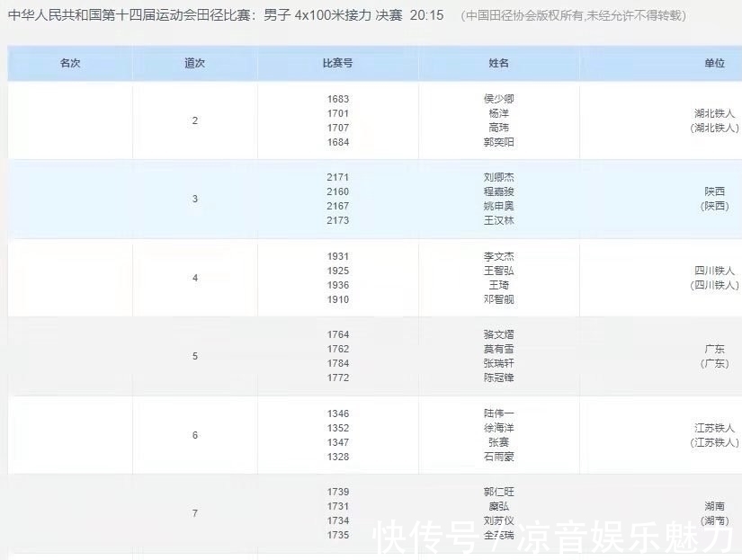Click the 姓名 column header
Image resolution: width=742 pixels, height=560 pixels.
[x=499, y=63]
